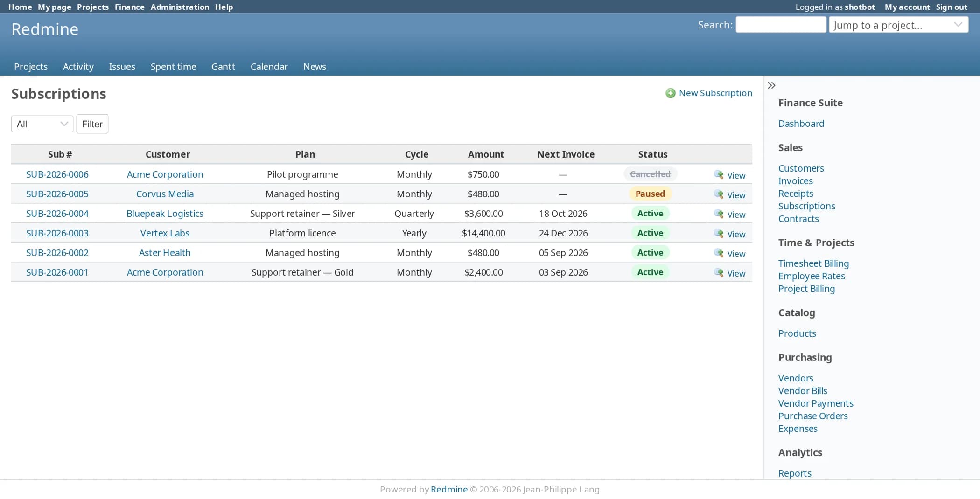The image size is (980, 499).
Task: Switch to the News tab
Action: point(315,67)
